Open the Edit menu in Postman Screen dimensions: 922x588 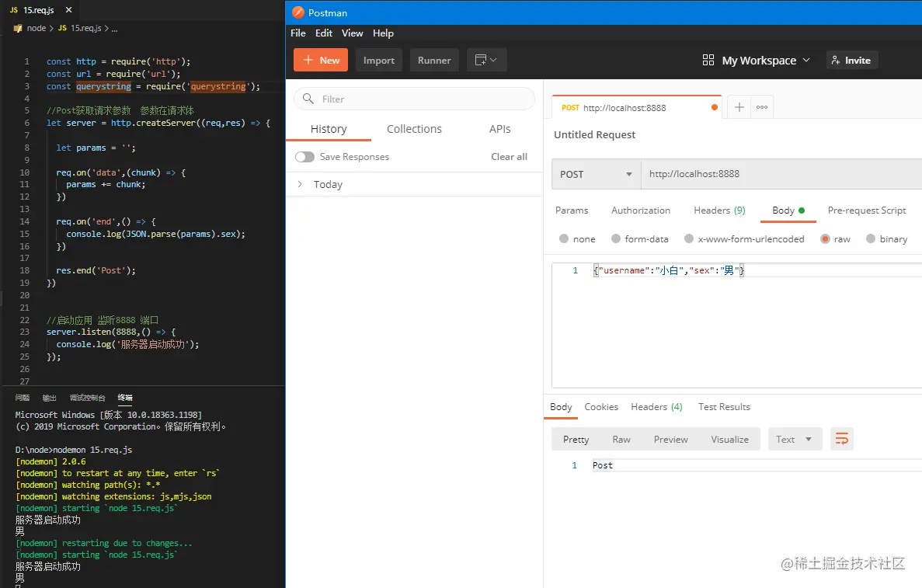pos(323,33)
